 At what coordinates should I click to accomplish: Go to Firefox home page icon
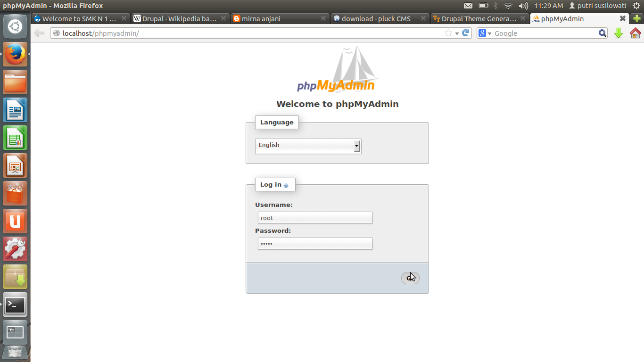(x=635, y=33)
